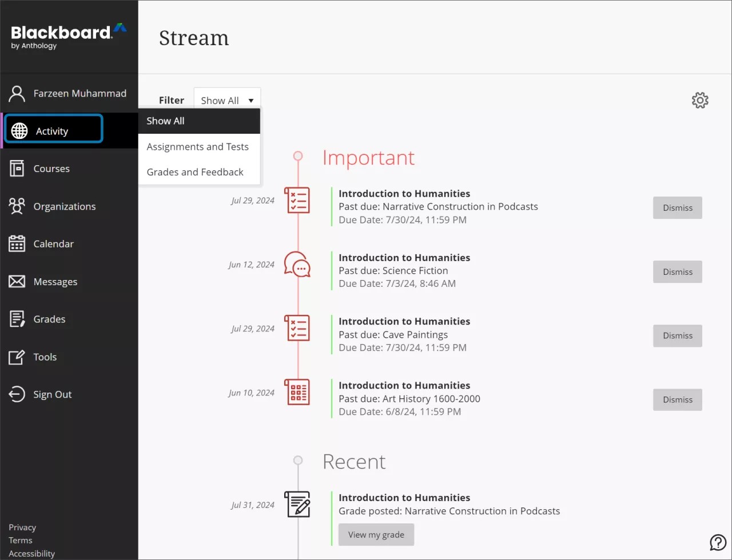Click the stream settings gear icon
Viewport: 732px width, 560px height.
(x=700, y=100)
